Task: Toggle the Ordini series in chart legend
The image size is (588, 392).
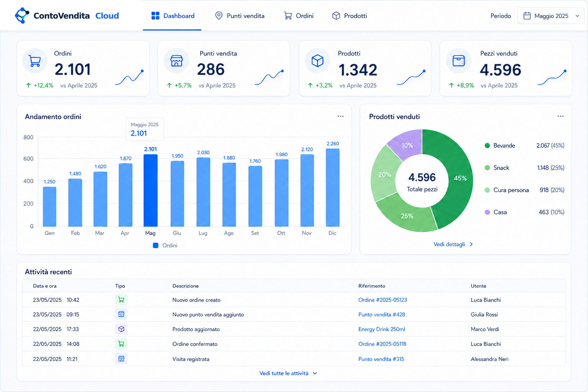Action: [165, 245]
